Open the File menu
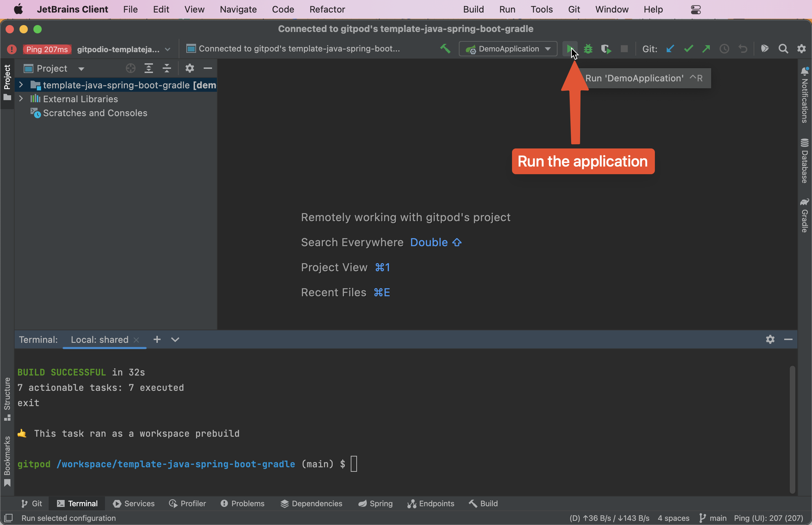This screenshot has height=525, width=812. click(x=130, y=9)
